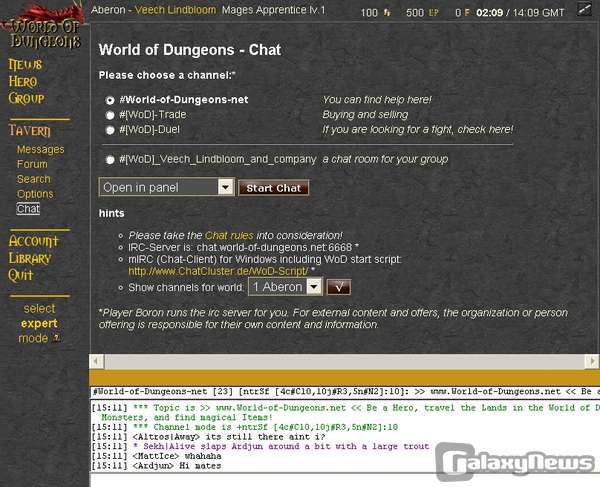The width and height of the screenshot is (600, 487).
Task: Click the IRC-Server address hint text
Action: click(243, 248)
